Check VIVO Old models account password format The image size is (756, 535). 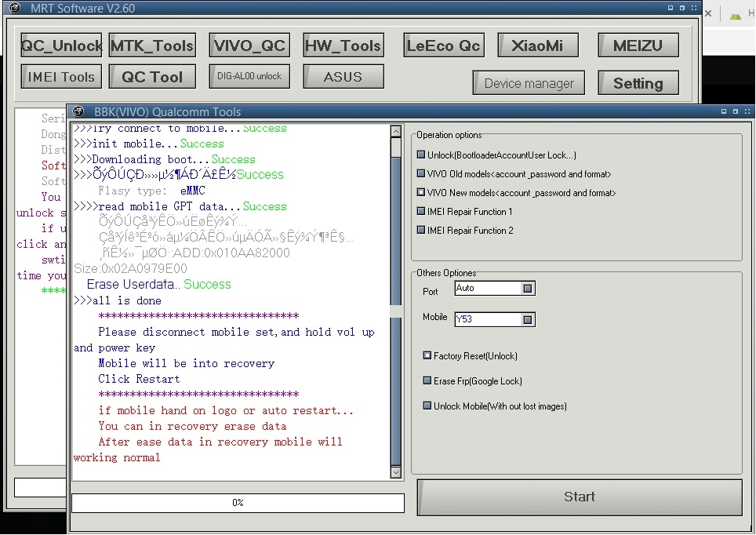click(x=514, y=173)
